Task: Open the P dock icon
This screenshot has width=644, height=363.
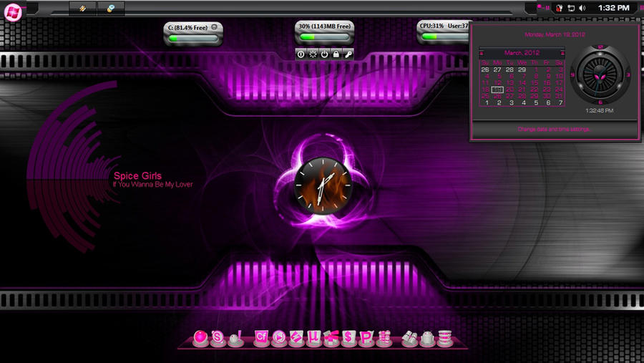Action: tap(366, 339)
